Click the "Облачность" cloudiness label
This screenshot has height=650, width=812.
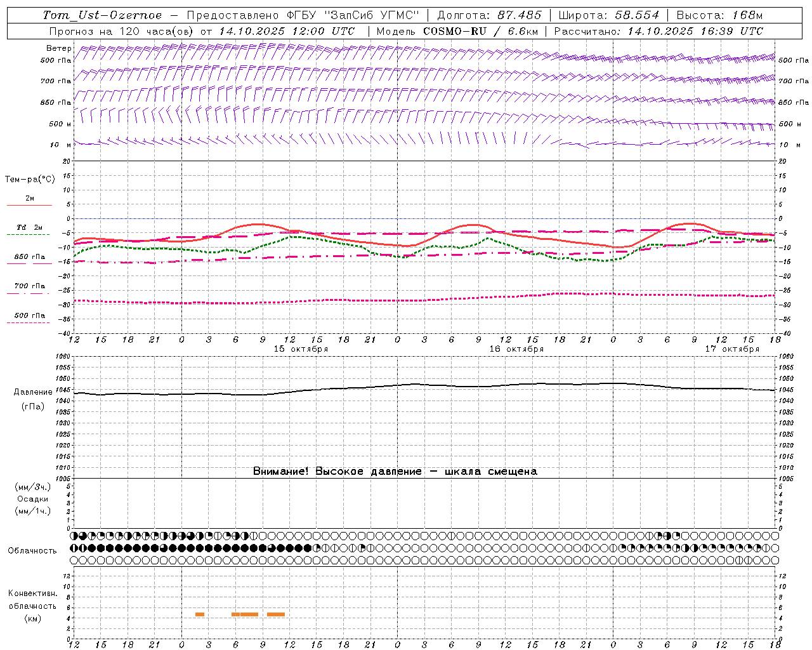pyautogui.click(x=32, y=551)
